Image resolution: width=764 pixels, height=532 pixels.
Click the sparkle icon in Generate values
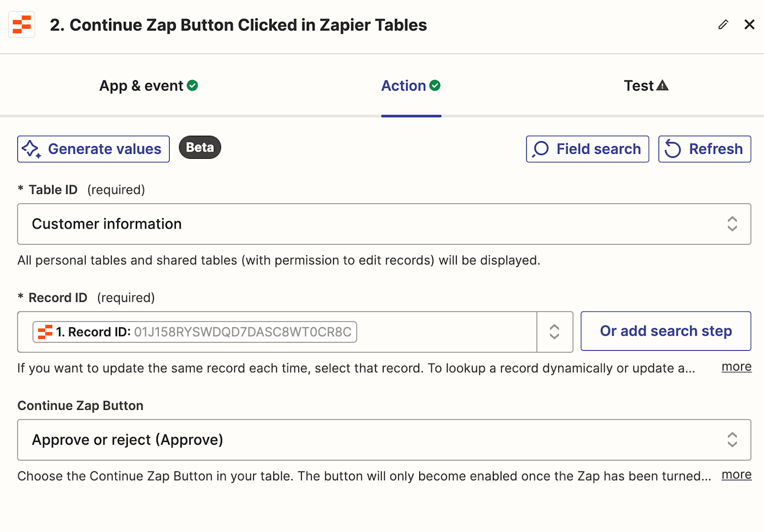click(x=32, y=149)
